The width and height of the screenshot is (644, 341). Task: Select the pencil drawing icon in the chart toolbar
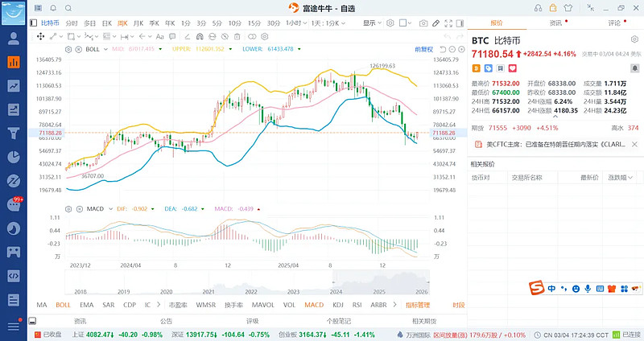[x=436, y=23]
